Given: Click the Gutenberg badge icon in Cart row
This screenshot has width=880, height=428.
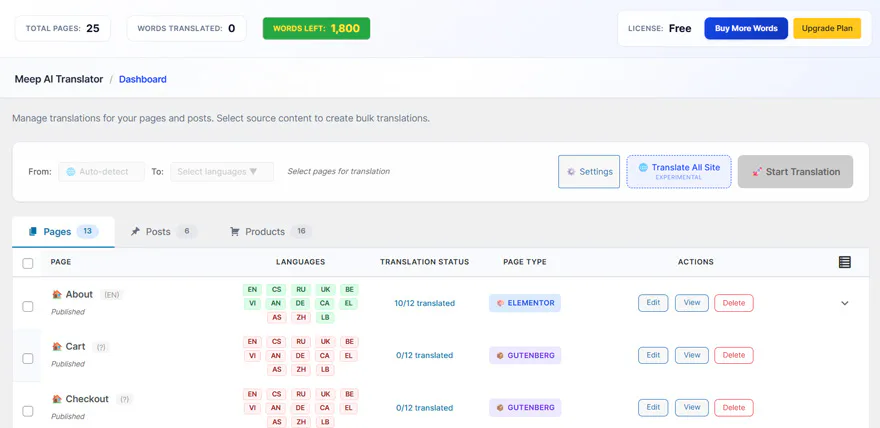Looking at the screenshot, I should point(501,355).
